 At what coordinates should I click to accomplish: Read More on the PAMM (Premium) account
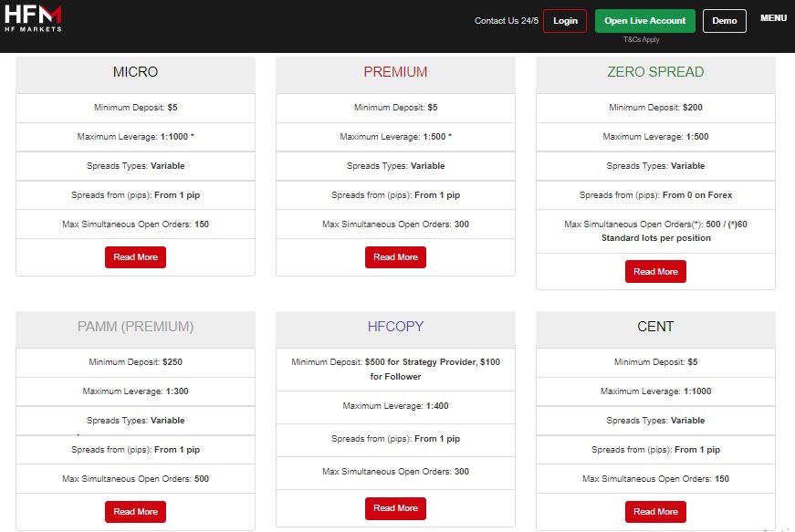pyautogui.click(x=135, y=512)
